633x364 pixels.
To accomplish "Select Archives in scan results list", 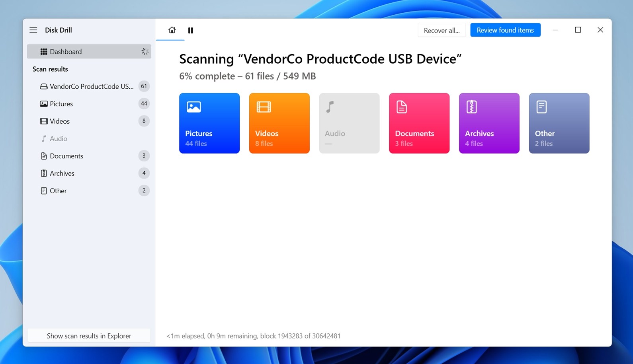I will 62,173.
